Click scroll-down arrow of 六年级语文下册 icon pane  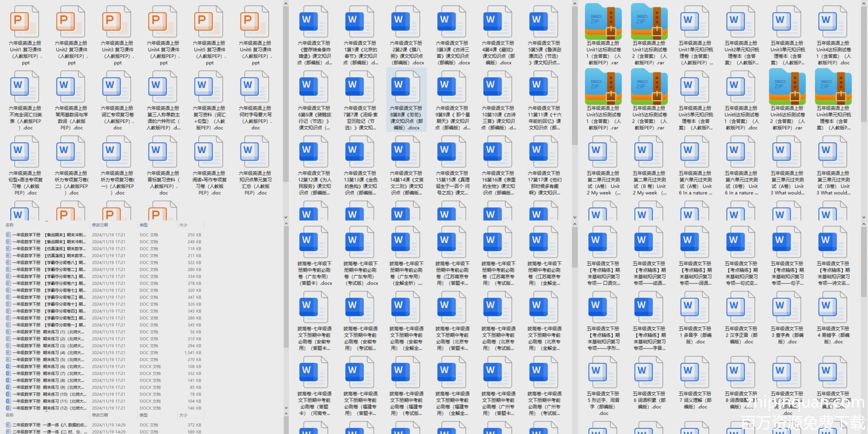click(x=575, y=217)
